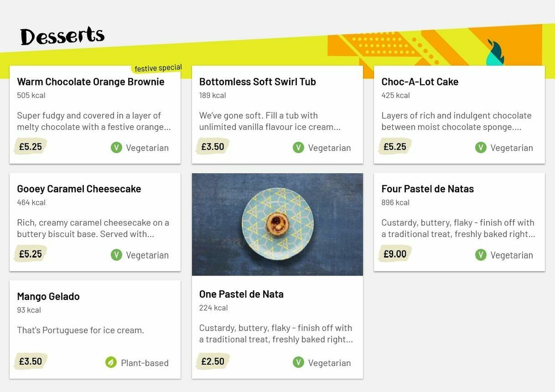Viewport: 555px width, 392px height.
Task: Select the Mango Gelado menu card
Action: click(95, 329)
